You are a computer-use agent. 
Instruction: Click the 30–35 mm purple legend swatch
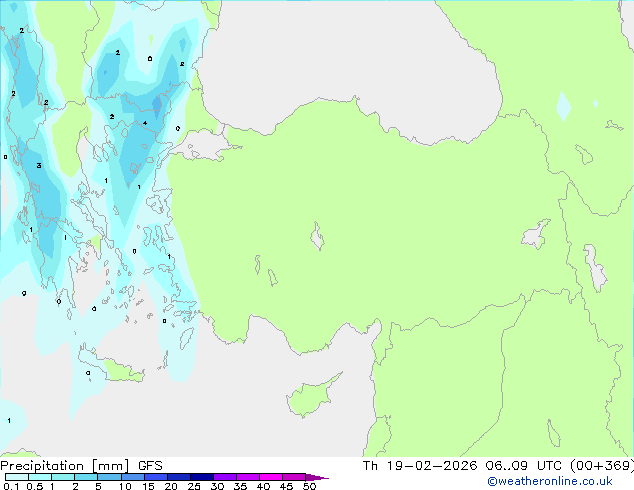(225, 477)
